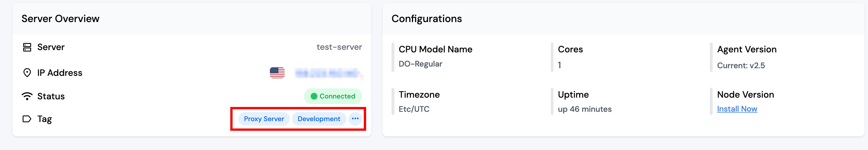Viewport: 868px width, 150px height.
Task: Click the DO-Regular CPU model value
Action: point(420,64)
